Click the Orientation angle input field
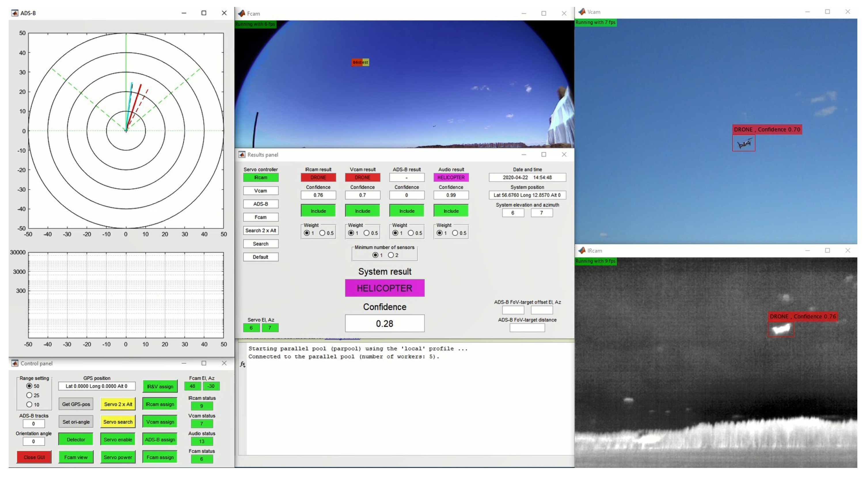Screen dimensions: 868x478 pyautogui.click(x=33, y=441)
